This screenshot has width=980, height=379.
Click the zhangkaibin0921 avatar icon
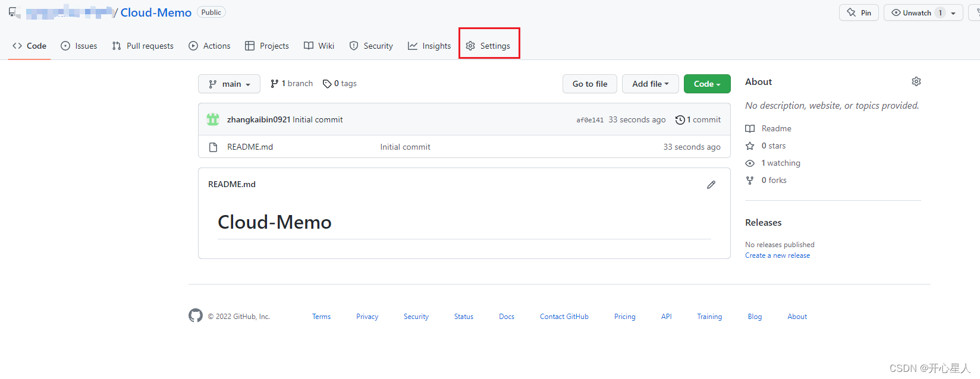click(213, 119)
